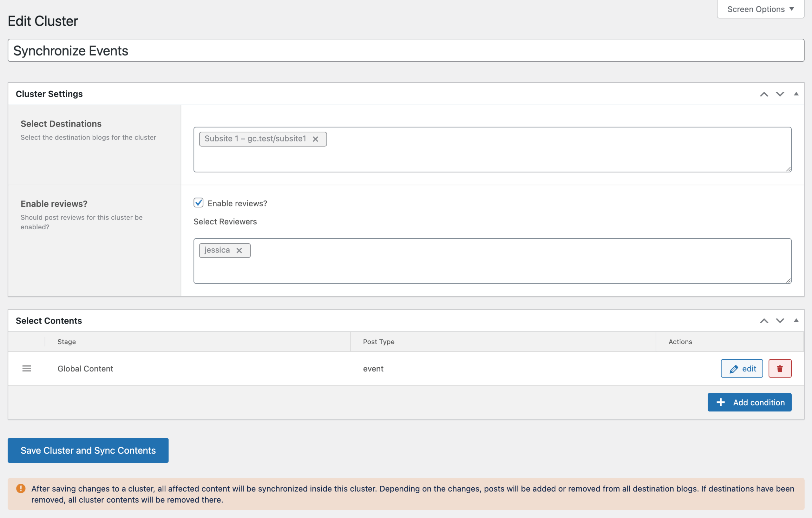
Task: Click Add condition button
Action: 749,402
